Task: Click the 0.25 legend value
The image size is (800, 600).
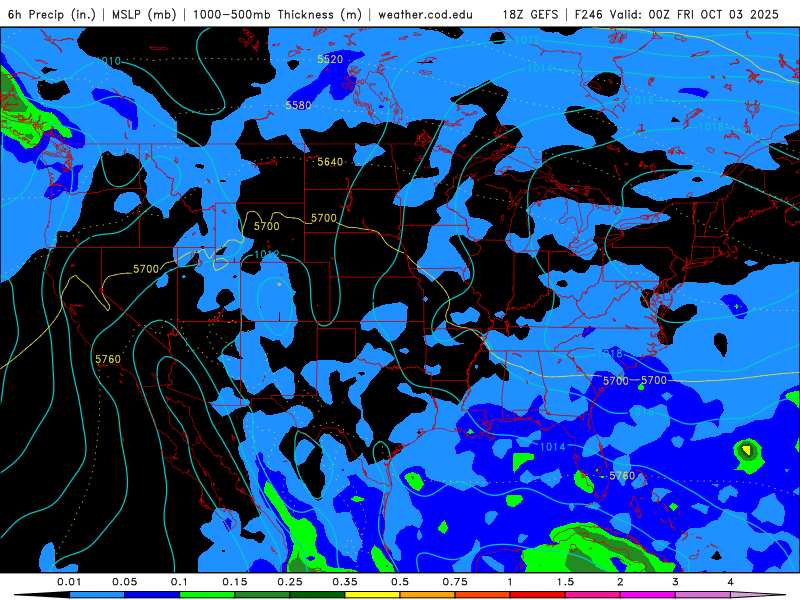Action: pyautogui.click(x=290, y=582)
